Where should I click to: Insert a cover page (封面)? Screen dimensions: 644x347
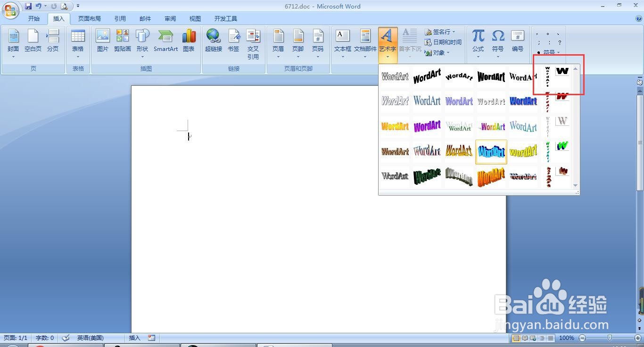click(13, 44)
